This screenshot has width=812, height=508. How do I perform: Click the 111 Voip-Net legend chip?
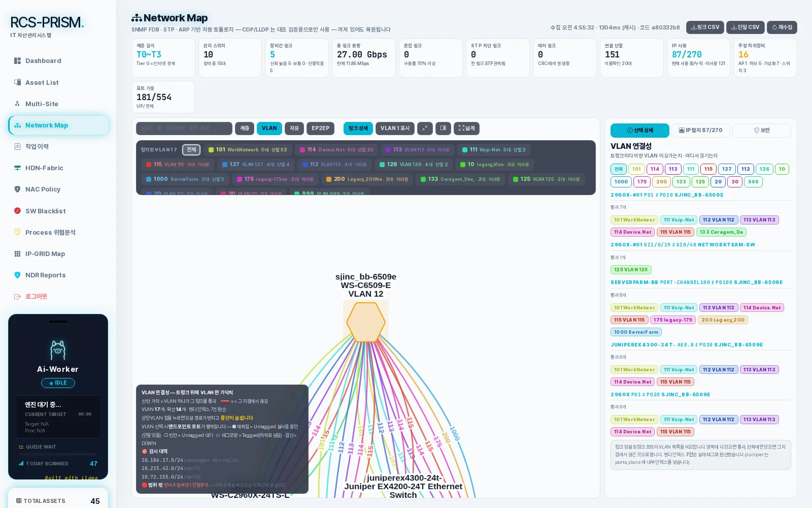[x=494, y=150]
